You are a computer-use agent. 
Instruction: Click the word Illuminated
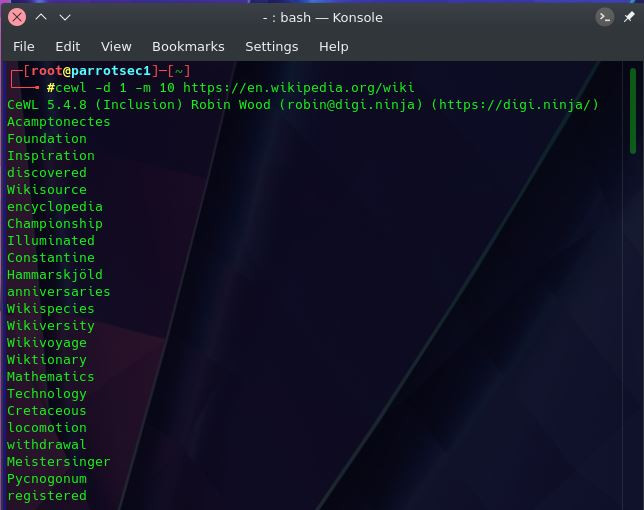(x=51, y=240)
